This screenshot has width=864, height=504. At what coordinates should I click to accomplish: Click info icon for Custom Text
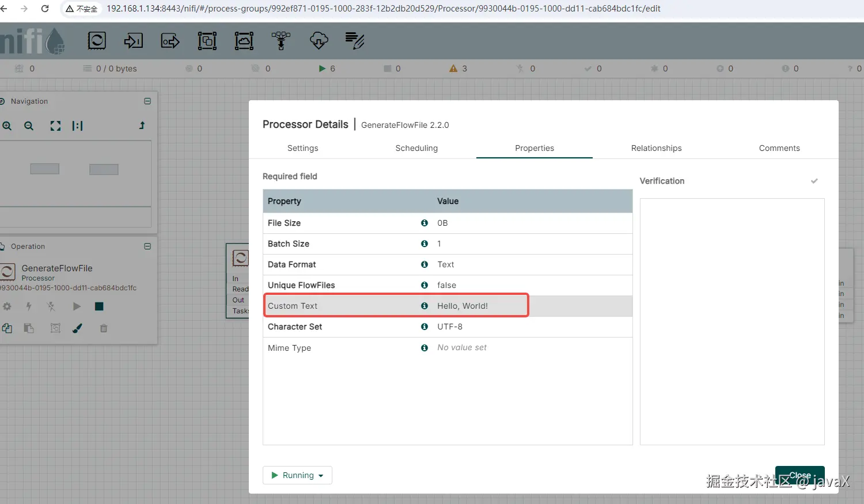click(x=425, y=306)
